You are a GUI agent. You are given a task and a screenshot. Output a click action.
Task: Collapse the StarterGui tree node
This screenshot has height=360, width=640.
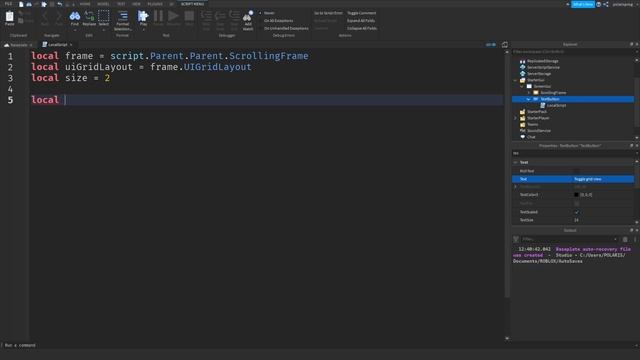[516, 80]
